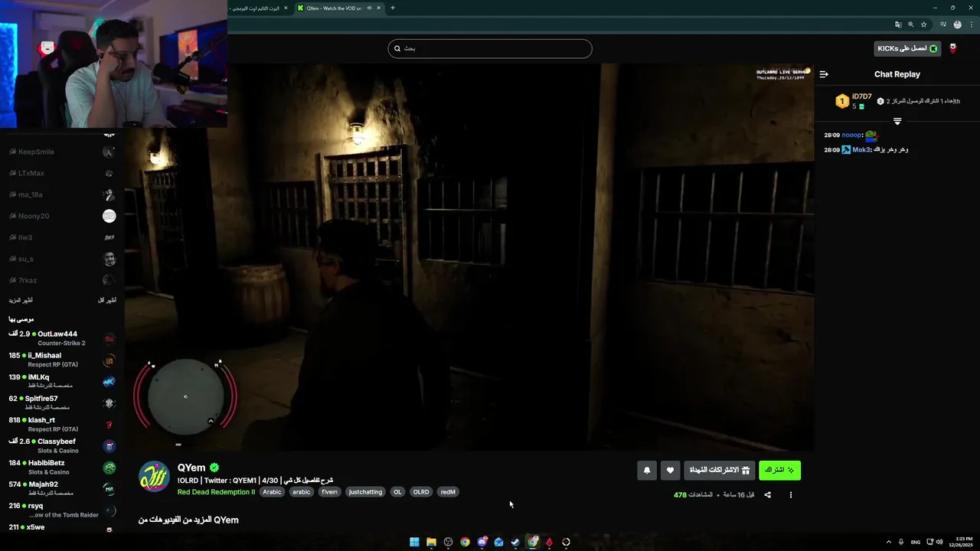Image resolution: width=980 pixels, height=551 pixels.
Task: Open File Explorer from the taskbar
Action: [431, 542]
